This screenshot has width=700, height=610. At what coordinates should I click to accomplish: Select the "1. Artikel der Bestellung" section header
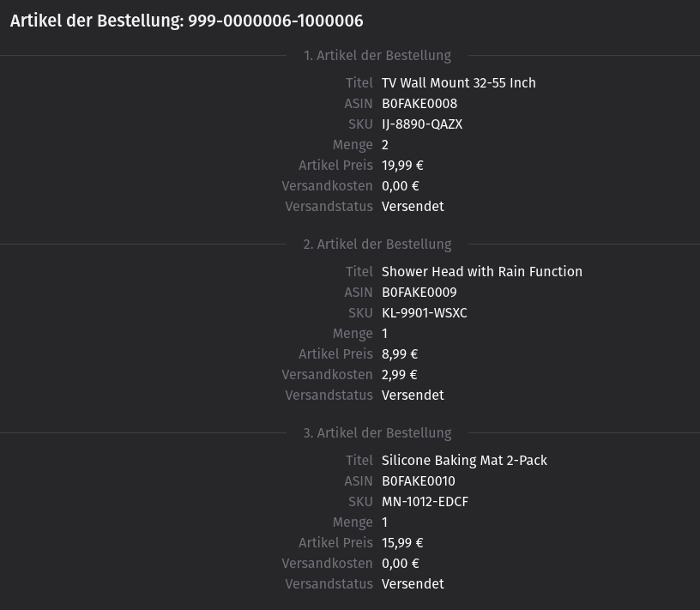point(377,56)
